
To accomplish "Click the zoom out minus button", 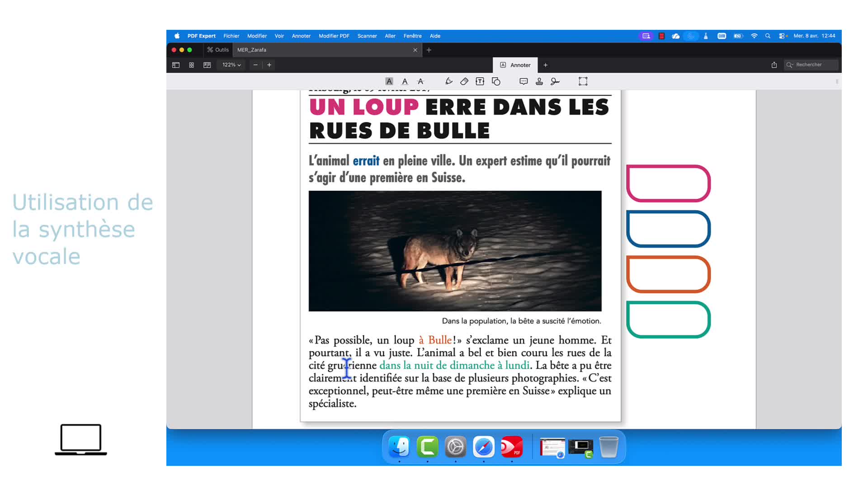I will point(255,65).
